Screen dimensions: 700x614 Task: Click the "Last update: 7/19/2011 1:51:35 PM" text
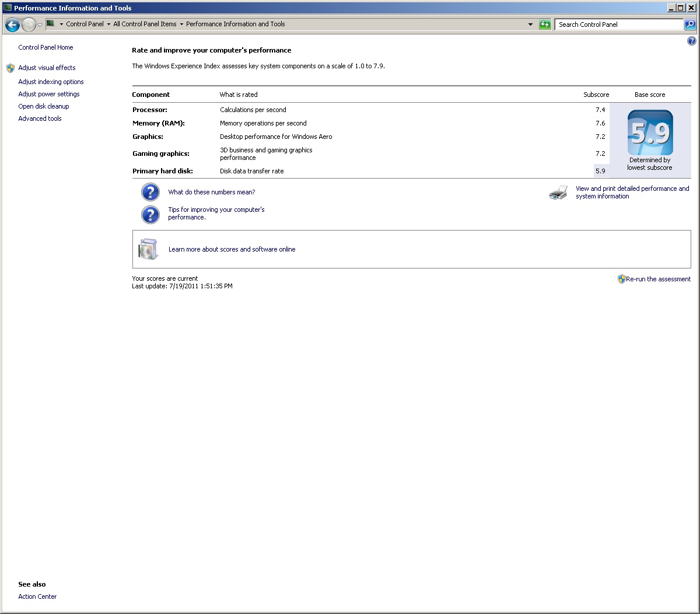tap(182, 286)
